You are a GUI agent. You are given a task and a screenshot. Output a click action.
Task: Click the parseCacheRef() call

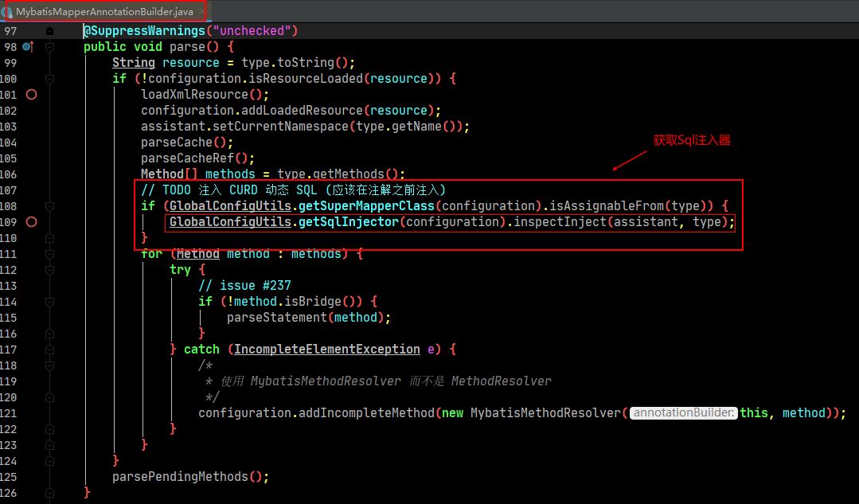tap(197, 158)
